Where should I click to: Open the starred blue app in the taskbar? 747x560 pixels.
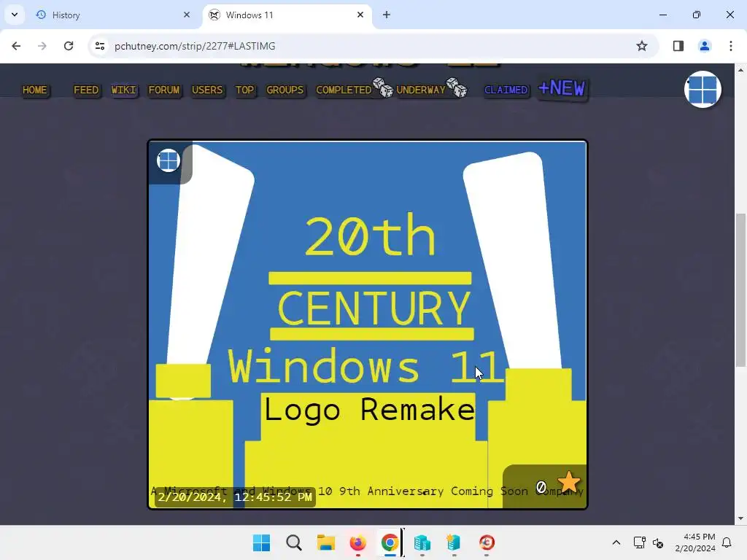click(x=454, y=542)
